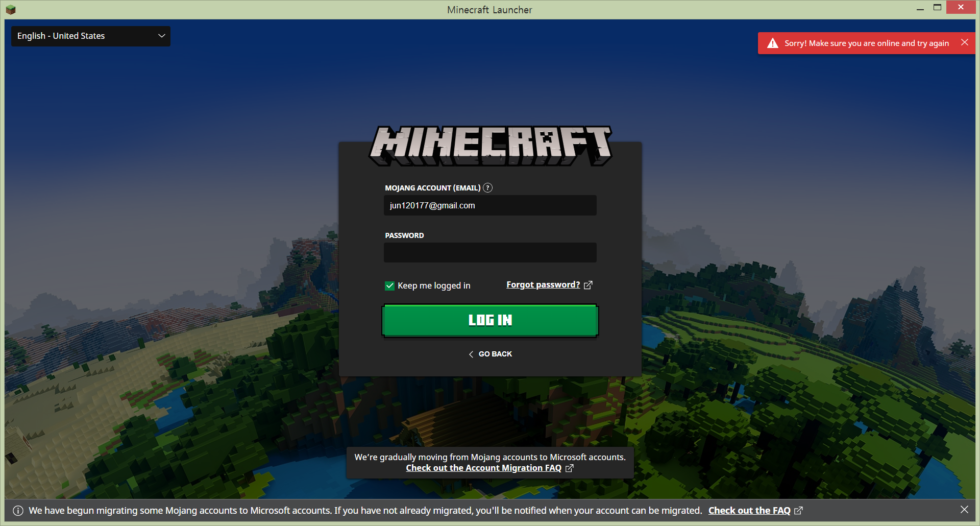Screen dimensions: 980x526
Task: Open 'Check out the Account Migration FAQ' link
Action: point(483,468)
